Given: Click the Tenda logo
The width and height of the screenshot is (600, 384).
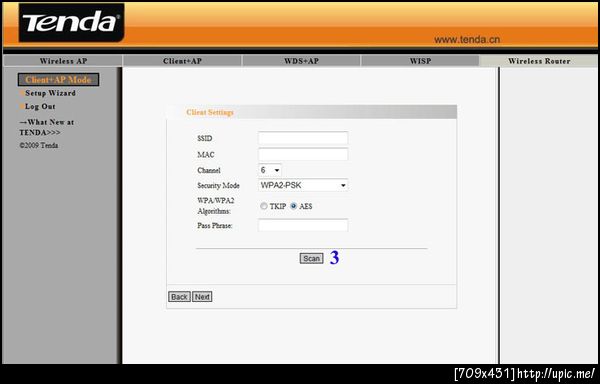Looking at the screenshot, I should pyautogui.click(x=71, y=23).
